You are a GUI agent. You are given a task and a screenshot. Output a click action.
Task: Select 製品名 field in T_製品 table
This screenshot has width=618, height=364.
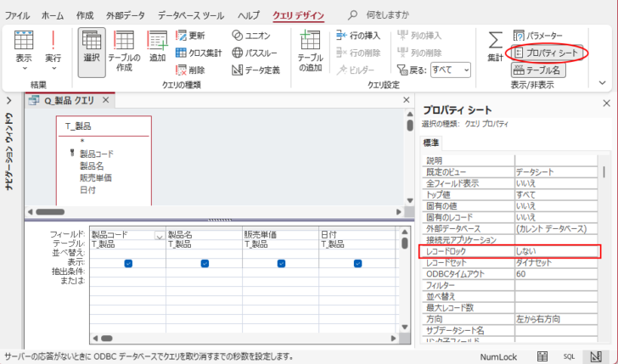(92, 165)
